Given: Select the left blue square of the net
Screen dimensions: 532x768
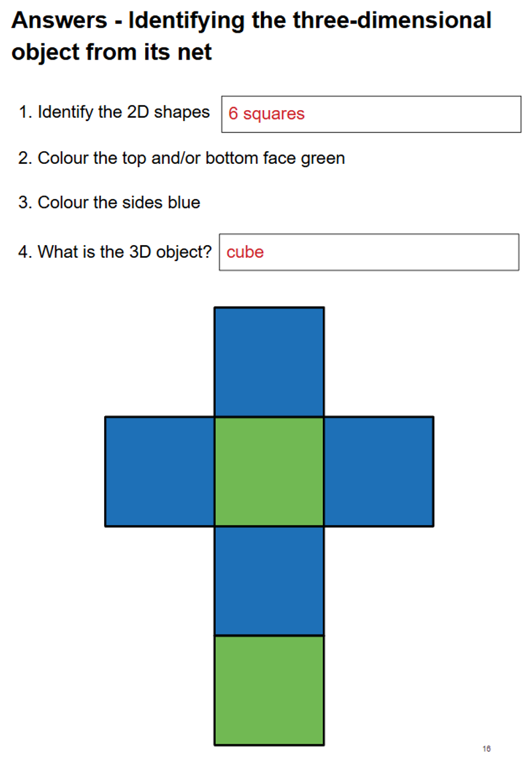Looking at the screenshot, I should click(x=159, y=472).
